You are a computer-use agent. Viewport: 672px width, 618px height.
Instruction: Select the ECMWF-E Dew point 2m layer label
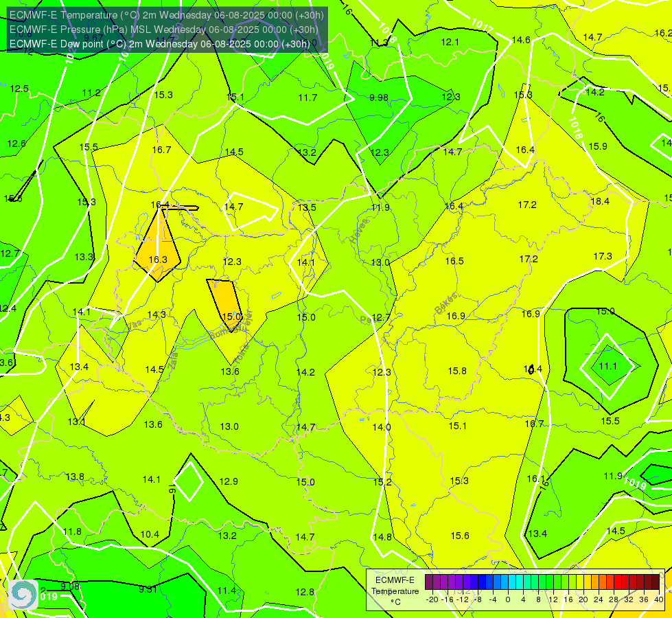pos(159,44)
